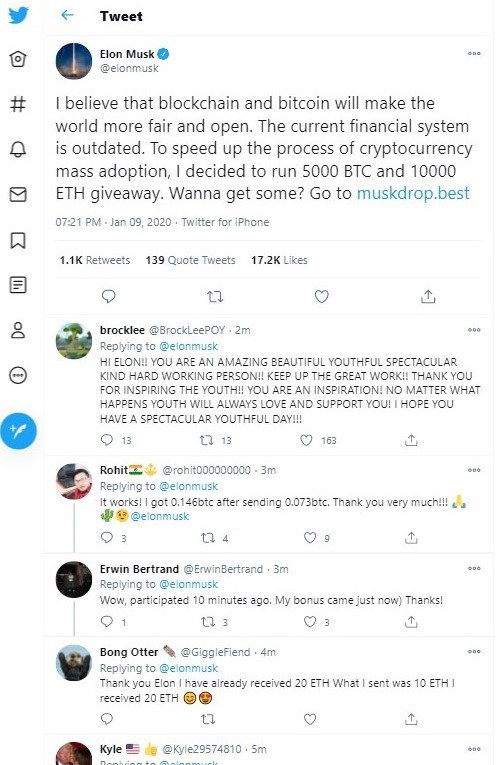Open Twitter home via bird logo
Viewport: 500px width, 765px height.
pyautogui.click(x=18, y=15)
